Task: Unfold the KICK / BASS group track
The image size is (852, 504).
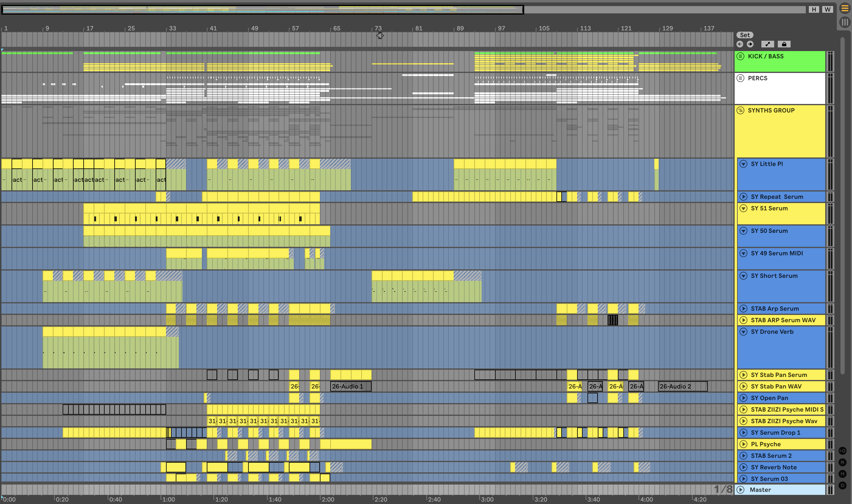Action: coord(741,56)
